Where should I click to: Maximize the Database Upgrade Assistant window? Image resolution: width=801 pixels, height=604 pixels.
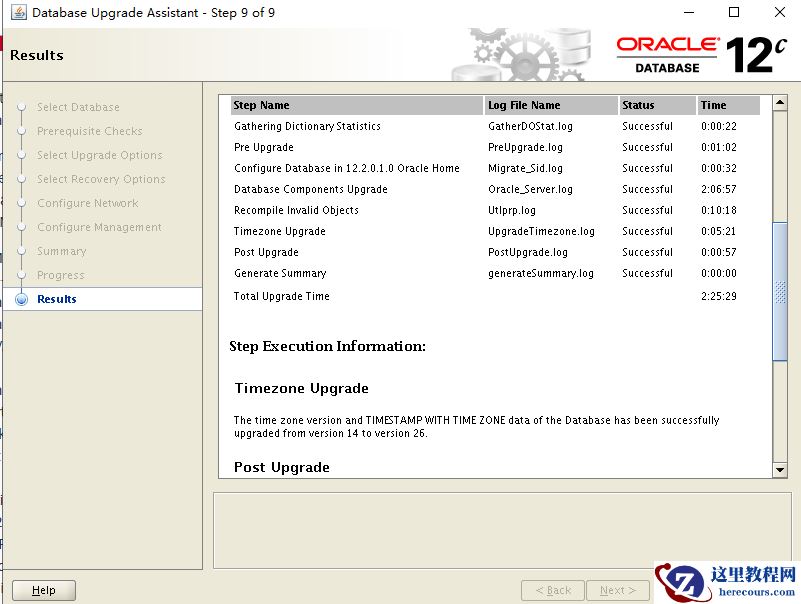[734, 12]
